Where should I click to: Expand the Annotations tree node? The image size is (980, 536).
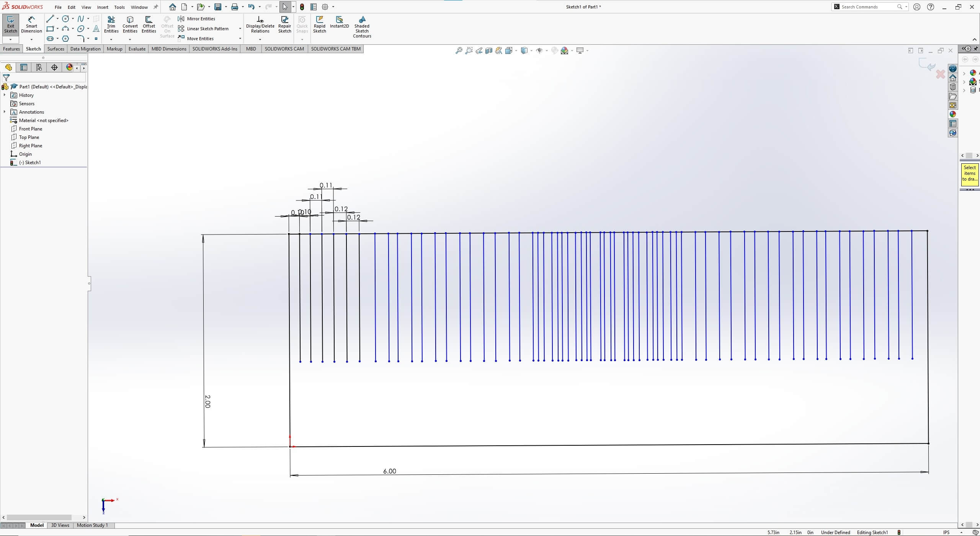pyautogui.click(x=5, y=112)
